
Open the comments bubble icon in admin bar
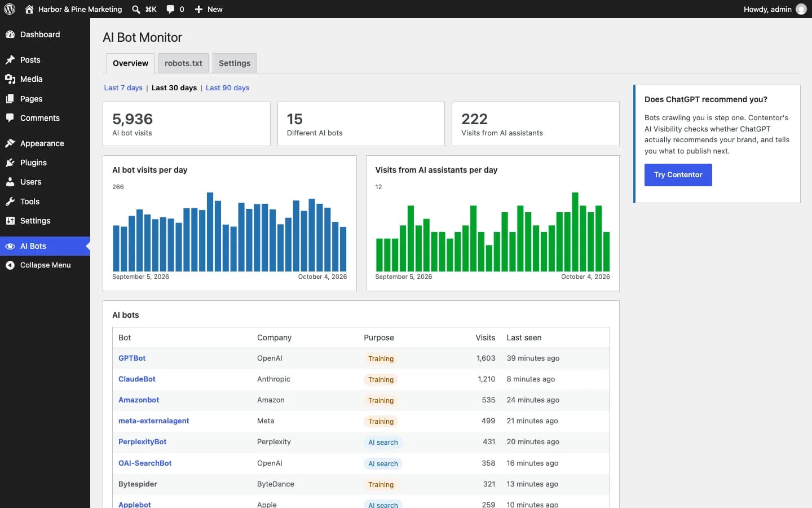coord(170,9)
